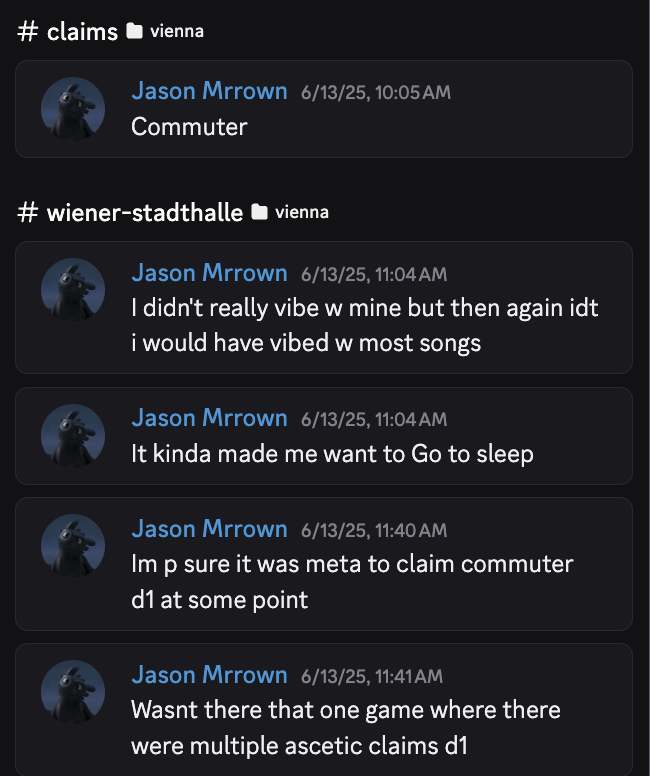The height and width of the screenshot is (776, 650).
Task: Jump to the "Commuter" message result
Action: click(400, 127)
